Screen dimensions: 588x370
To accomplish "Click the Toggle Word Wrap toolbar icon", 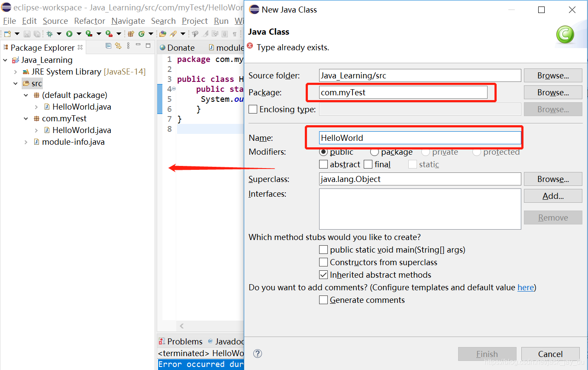I will [x=215, y=34].
